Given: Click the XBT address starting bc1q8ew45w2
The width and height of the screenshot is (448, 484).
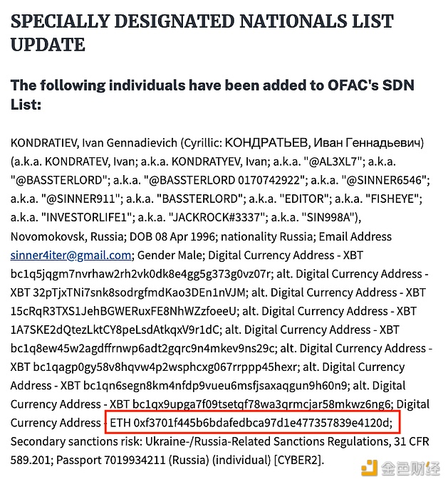Looking at the screenshot, I should (142, 349).
